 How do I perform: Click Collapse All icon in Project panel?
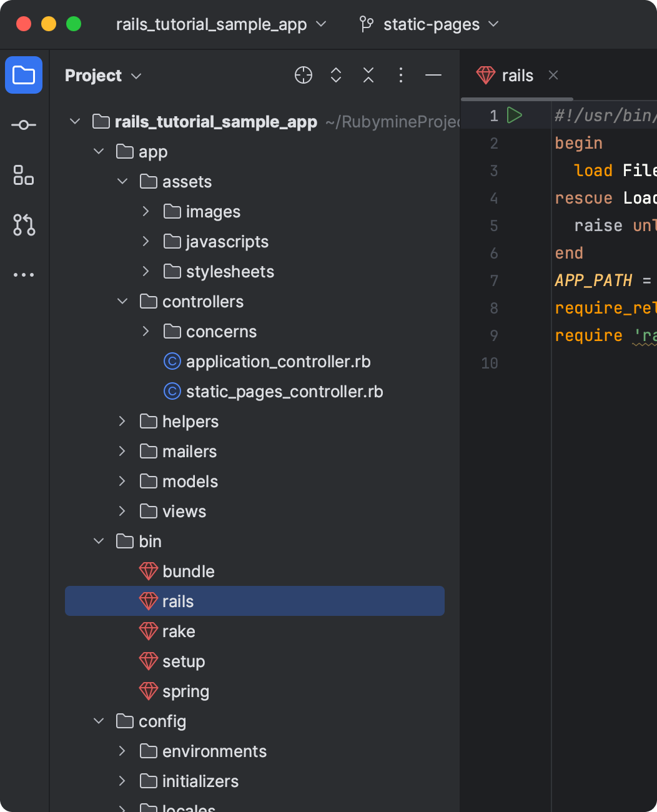(368, 76)
